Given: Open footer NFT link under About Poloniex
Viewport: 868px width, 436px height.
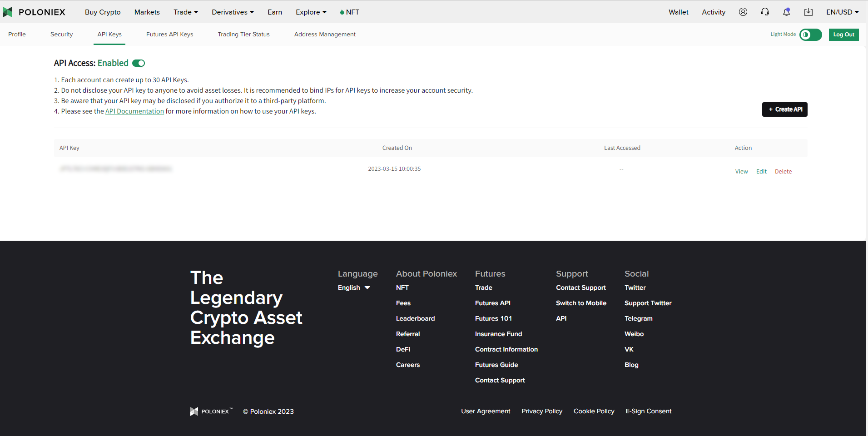Looking at the screenshot, I should coord(402,287).
